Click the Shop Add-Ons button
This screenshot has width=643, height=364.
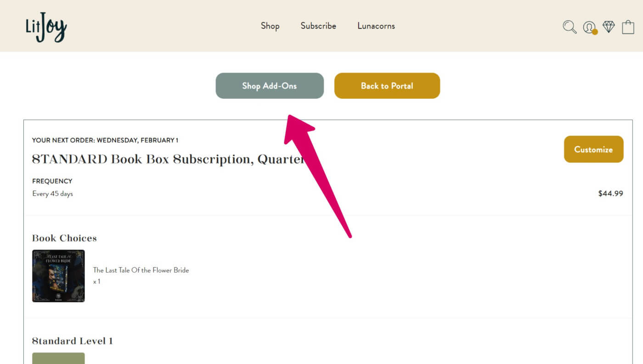pyautogui.click(x=270, y=86)
